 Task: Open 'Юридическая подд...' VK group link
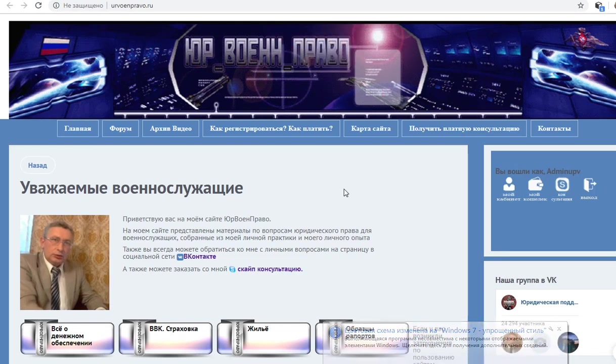click(x=549, y=302)
